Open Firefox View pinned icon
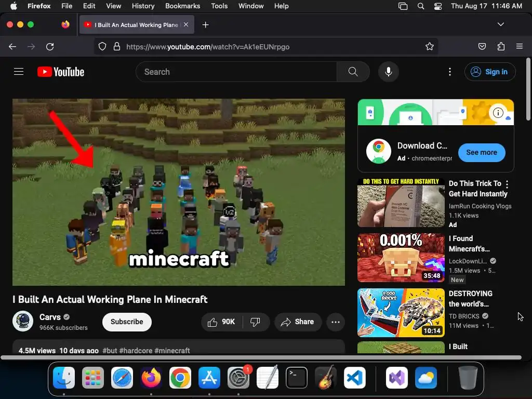Screen dimensions: 532x399 click(65, 24)
